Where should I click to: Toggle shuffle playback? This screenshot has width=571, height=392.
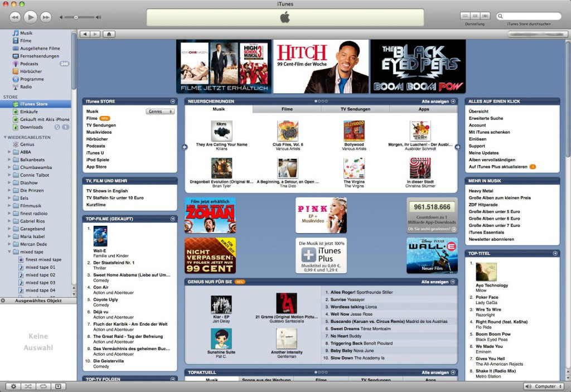click(x=28, y=386)
